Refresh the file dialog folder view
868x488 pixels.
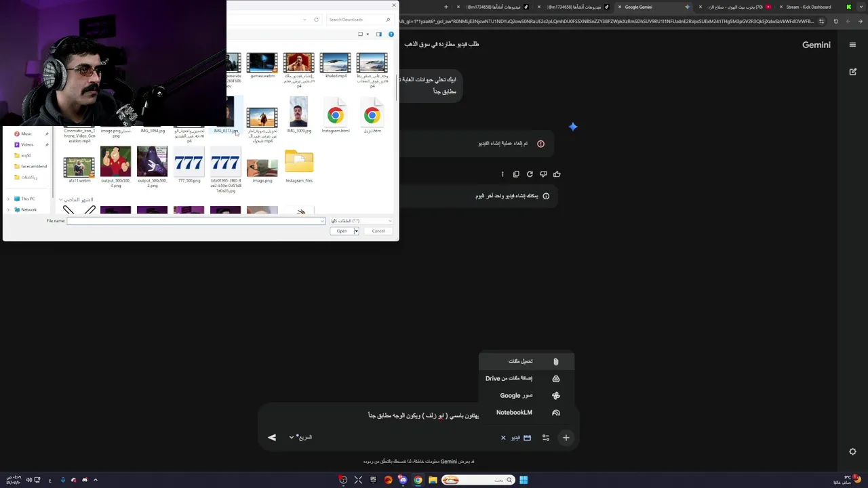pyautogui.click(x=316, y=20)
